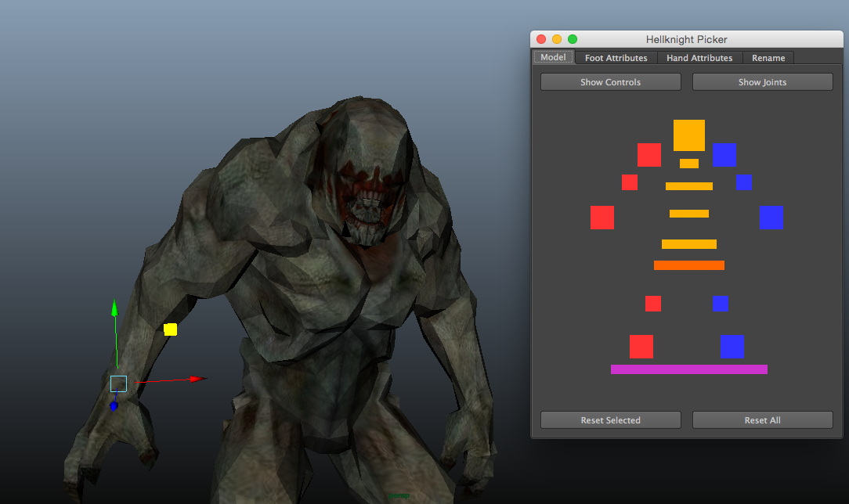The height and width of the screenshot is (504, 849).
Task: Pick the outermost red hand square
Action: pyautogui.click(x=602, y=218)
